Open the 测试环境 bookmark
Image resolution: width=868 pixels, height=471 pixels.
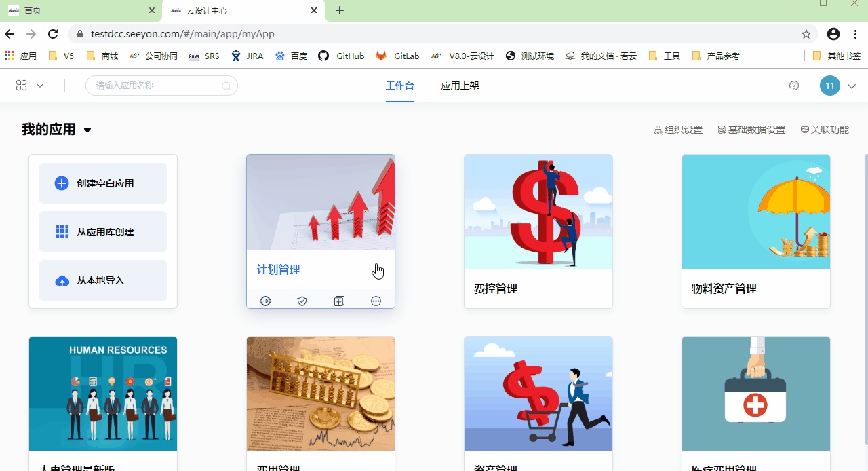pyautogui.click(x=530, y=56)
